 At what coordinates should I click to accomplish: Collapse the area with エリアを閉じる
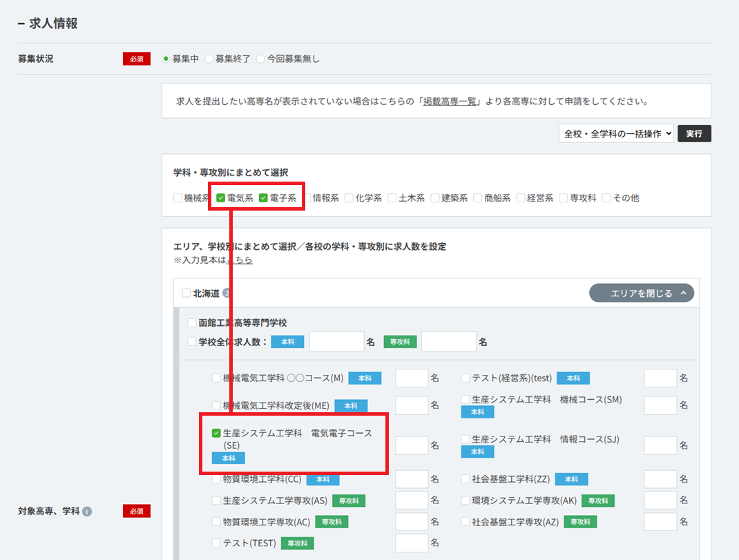click(x=642, y=293)
